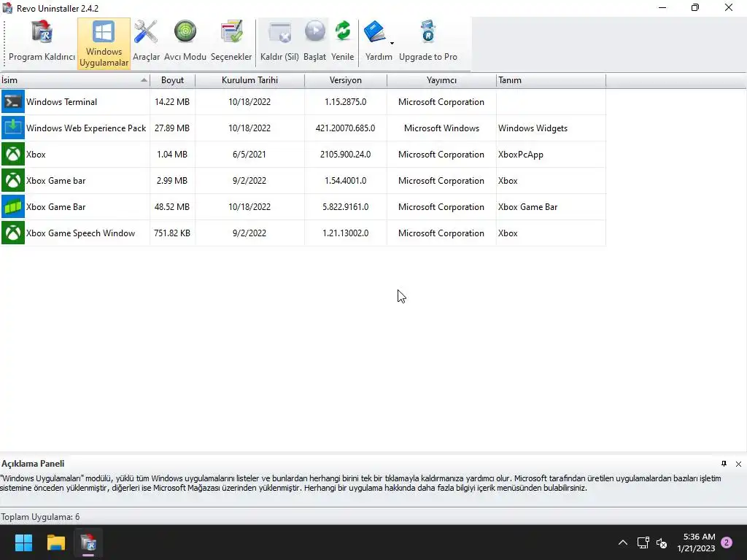Click version 421.20070.685.0 cell
The width and height of the screenshot is (747, 560).
[x=345, y=128]
